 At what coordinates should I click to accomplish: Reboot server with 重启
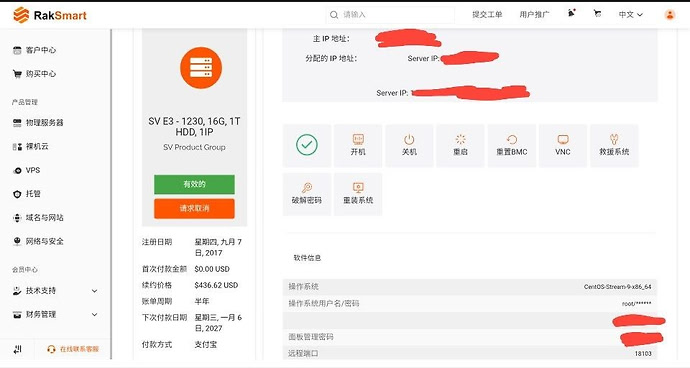pyautogui.click(x=460, y=145)
